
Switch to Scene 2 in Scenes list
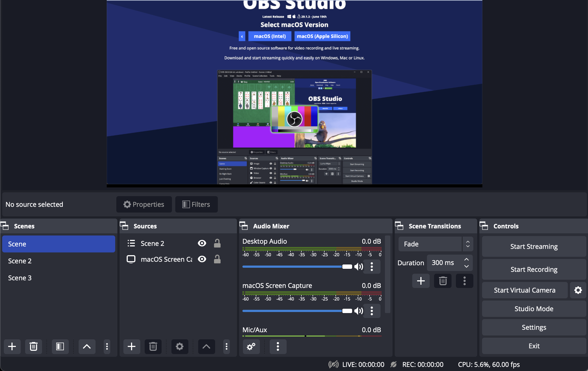point(20,261)
